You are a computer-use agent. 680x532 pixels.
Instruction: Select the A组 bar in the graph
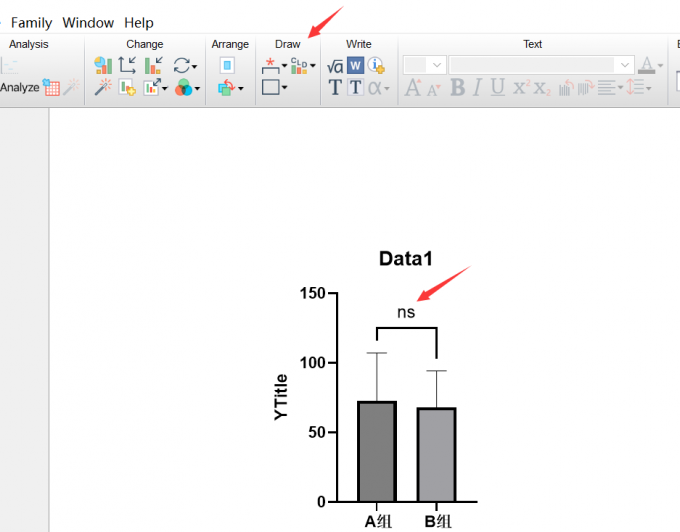(x=377, y=451)
